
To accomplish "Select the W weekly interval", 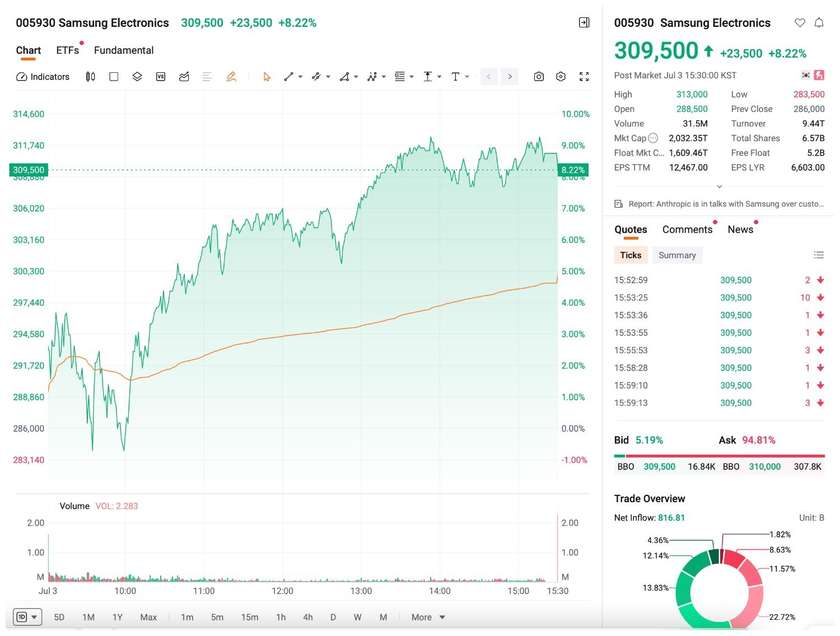I will pos(357,617).
